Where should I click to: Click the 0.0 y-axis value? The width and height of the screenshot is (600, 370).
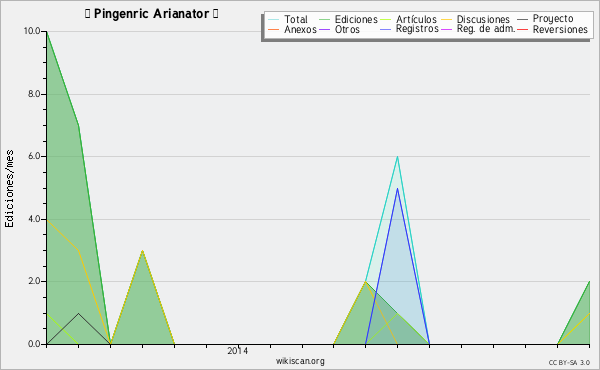tap(34, 344)
